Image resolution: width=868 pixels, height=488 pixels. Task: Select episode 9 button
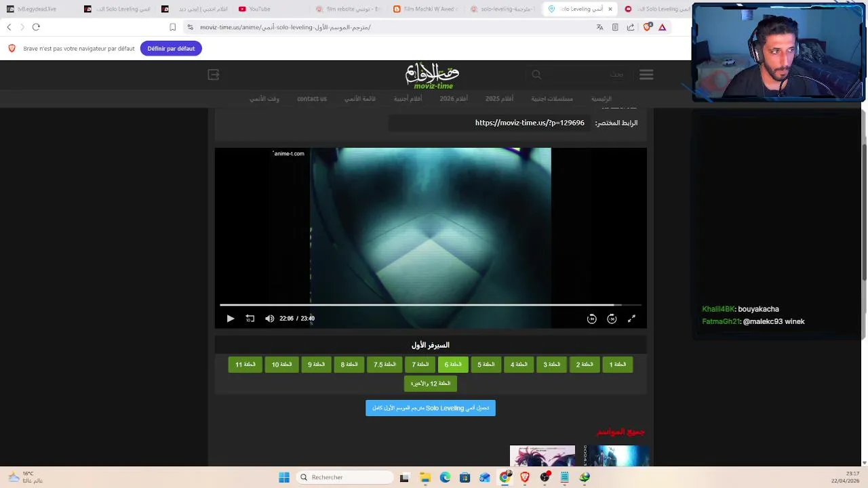point(316,365)
